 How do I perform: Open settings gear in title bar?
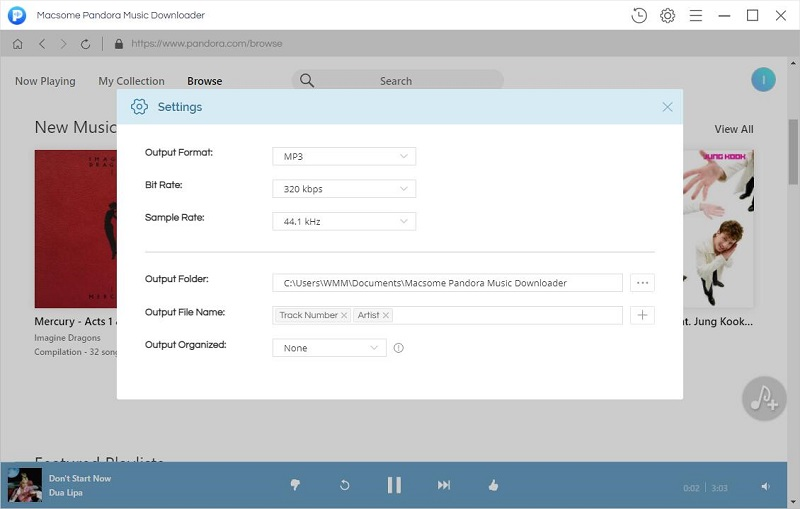[667, 15]
